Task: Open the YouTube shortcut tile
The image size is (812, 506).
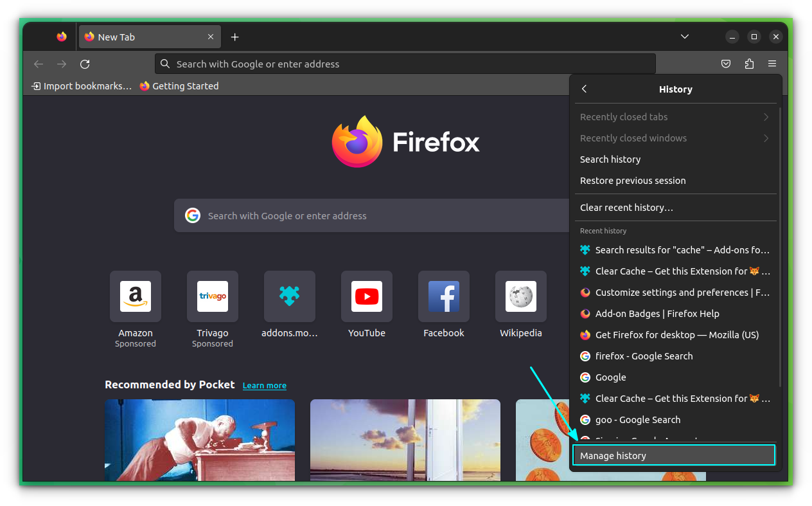Action: tap(366, 296)
